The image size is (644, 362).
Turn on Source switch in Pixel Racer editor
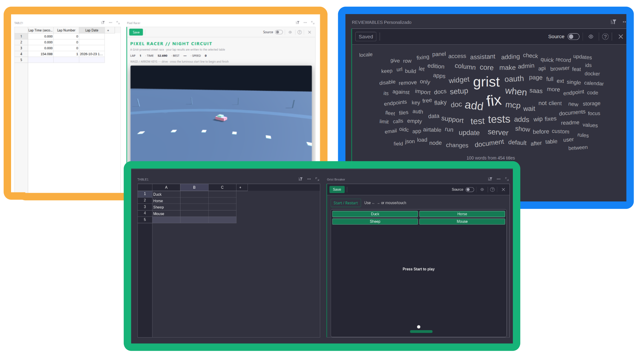tap(279, 32)
